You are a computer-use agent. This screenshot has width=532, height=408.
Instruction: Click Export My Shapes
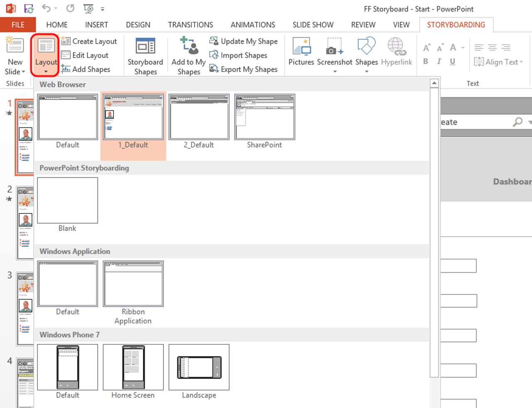click(243, 69)
